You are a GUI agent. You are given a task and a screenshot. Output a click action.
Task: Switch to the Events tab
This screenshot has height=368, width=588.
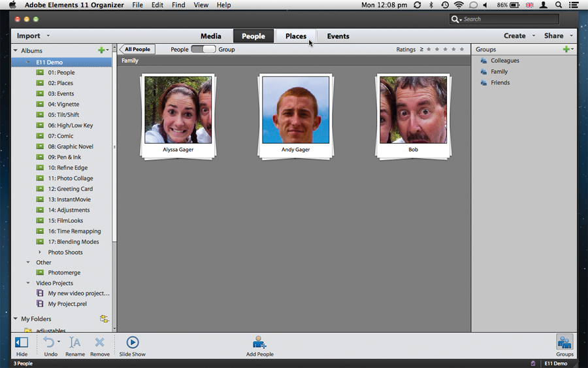[338, 36]
